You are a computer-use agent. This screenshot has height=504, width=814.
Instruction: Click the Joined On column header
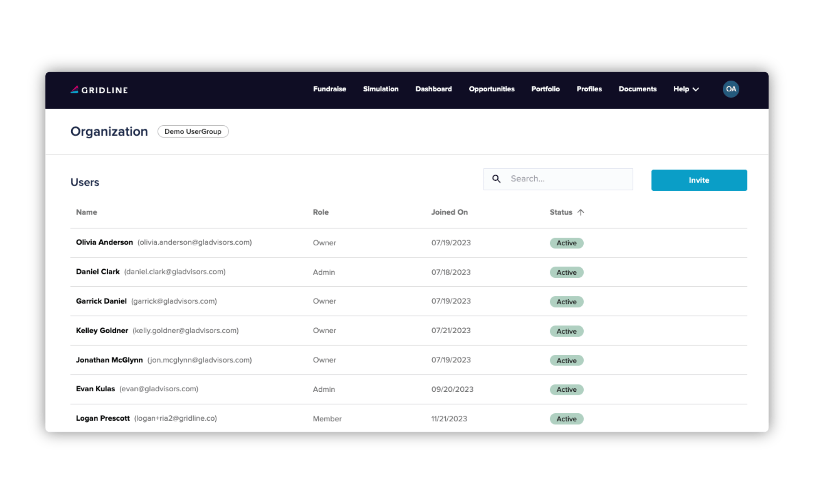[x=449, y=212]
